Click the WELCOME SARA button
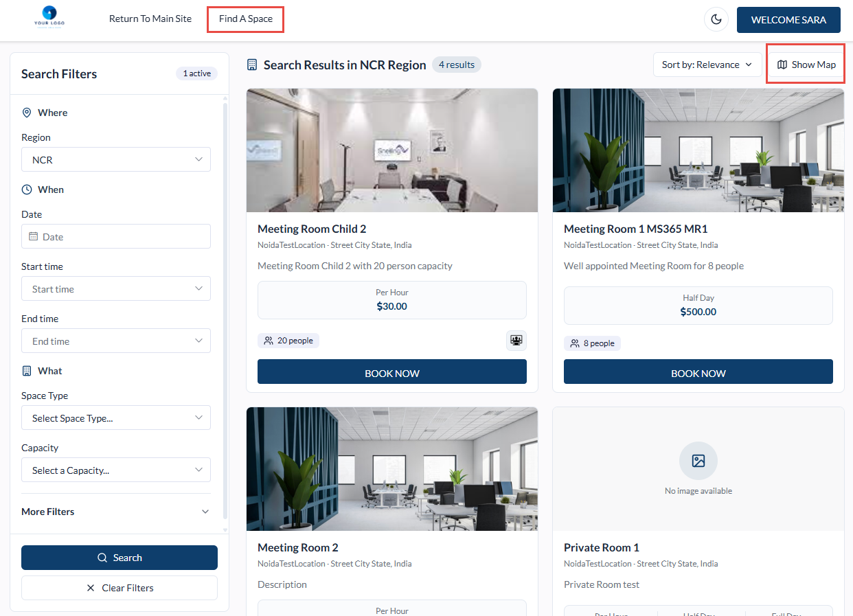The image size is (853, 616). tap(788, 20)
